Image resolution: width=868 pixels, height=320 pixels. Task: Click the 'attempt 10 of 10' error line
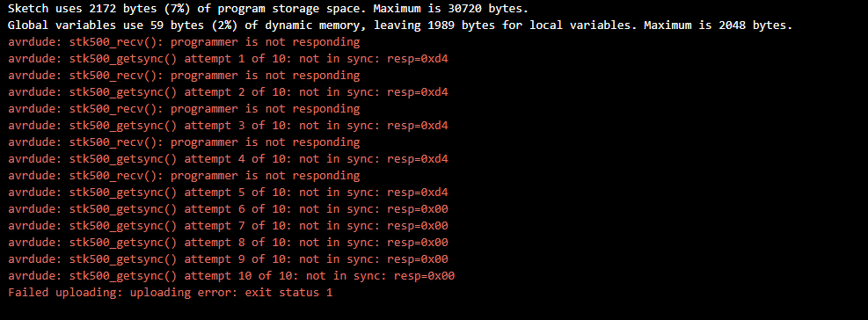(231, 276)
